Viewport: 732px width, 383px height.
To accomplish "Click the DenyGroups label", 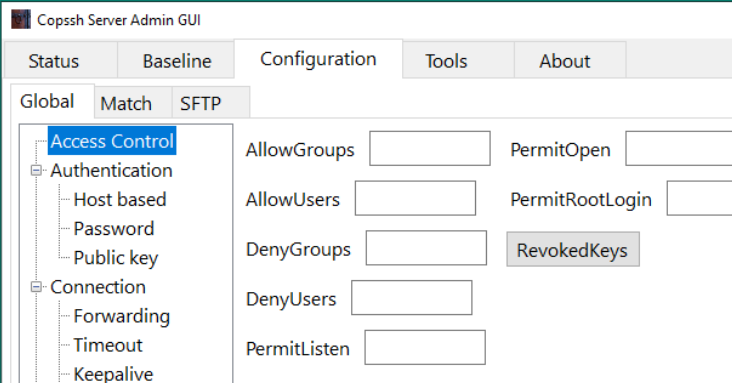I will (x=298, y=249).
